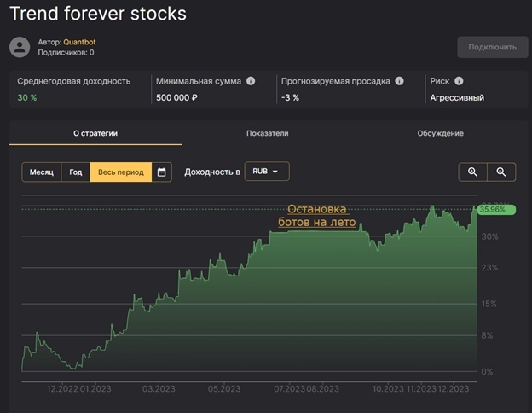Screen dimensions: 532x413
Task: Switch to the Показатели tab
Action: (x=268, y=133)
